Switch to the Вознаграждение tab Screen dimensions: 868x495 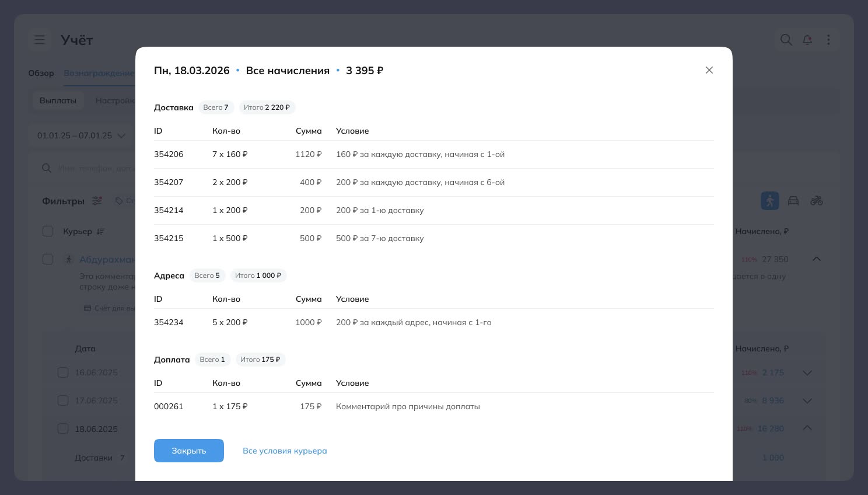coord(99,73)
